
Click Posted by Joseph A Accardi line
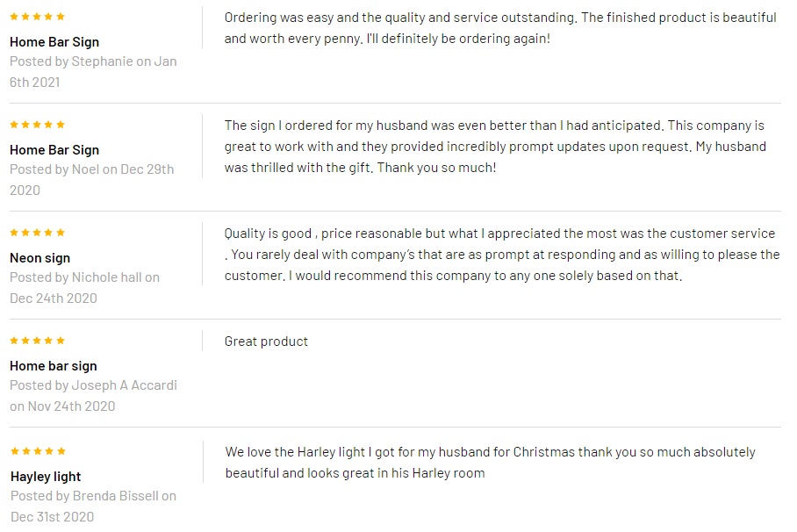click(x=93, y=395)
